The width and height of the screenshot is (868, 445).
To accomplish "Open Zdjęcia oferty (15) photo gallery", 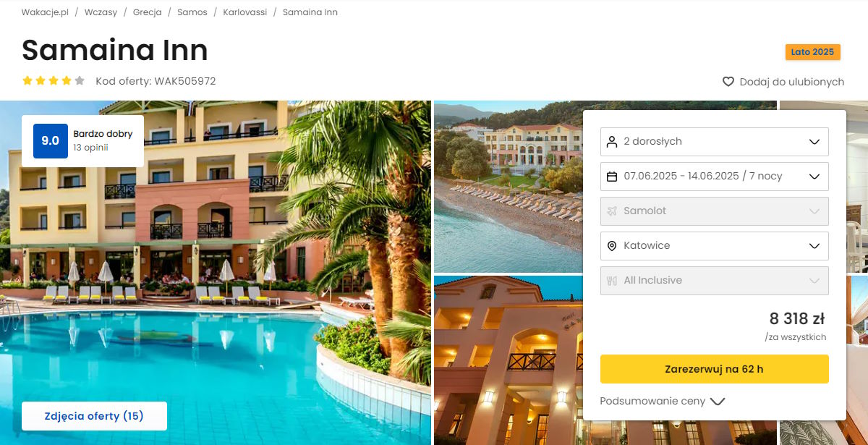I will 94,416.
